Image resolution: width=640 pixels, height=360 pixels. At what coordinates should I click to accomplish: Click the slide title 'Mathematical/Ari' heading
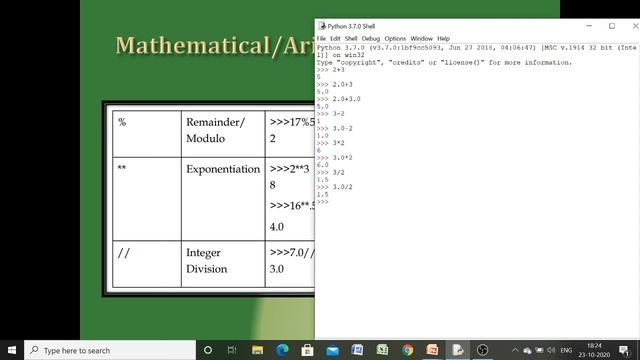215,45
